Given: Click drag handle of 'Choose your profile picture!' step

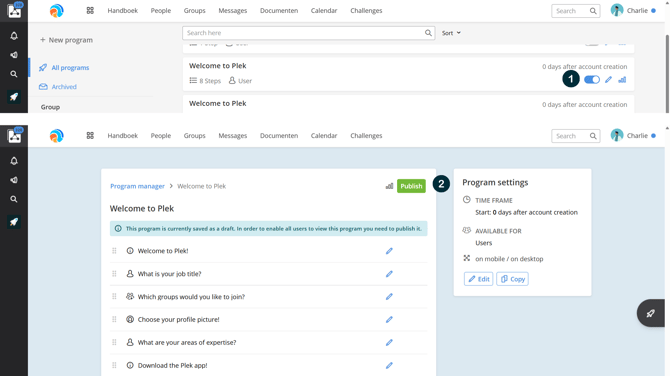Looking at the screenshot, I should tap(114, 320).
